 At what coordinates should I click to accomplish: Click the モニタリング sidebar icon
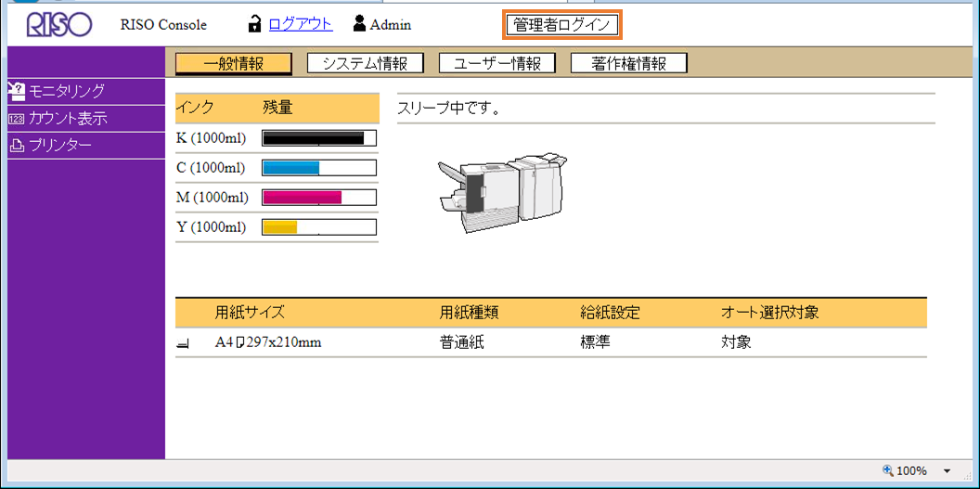pos(17,91)
